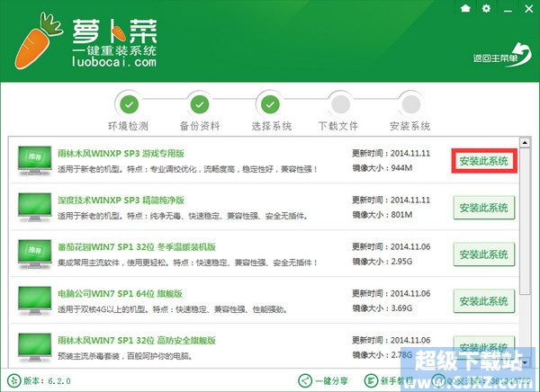Viewport: 540px width, 392px height.
Task: Click the 环境检测 step checkmark circle
Action: coord(129,104)
